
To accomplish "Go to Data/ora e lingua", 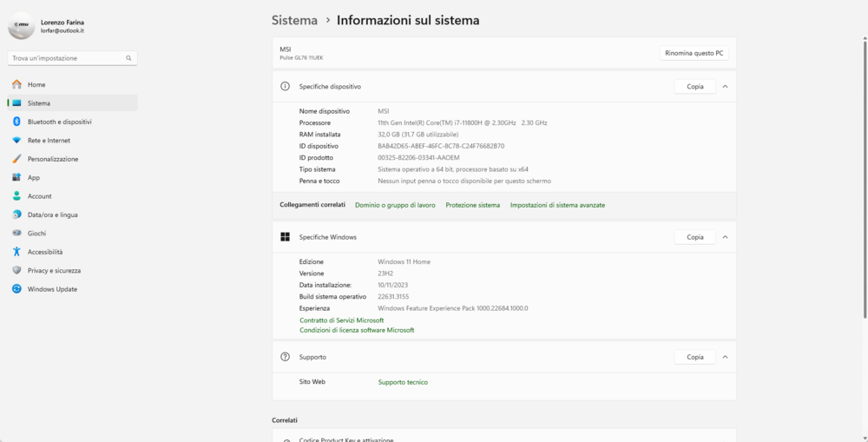I will [52, 214].
